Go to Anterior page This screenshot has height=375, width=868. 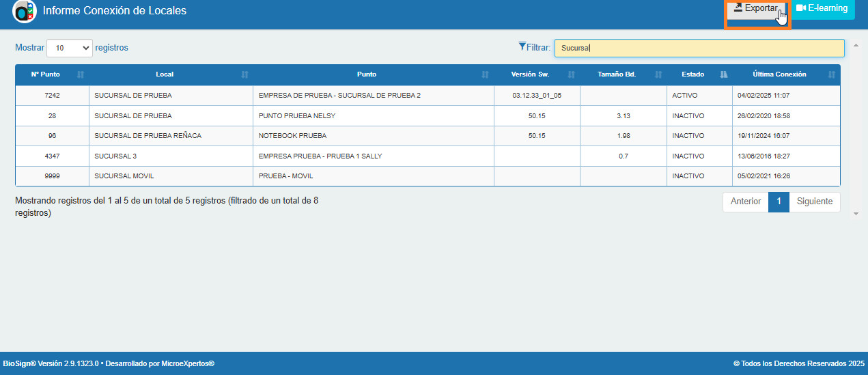coord(746,202)
